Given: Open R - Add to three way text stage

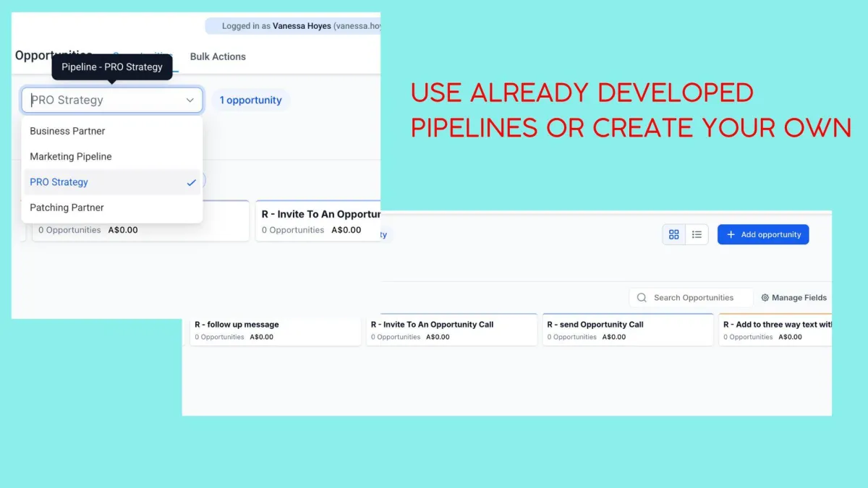Looking at the screenshot, I should pos(775,330).
